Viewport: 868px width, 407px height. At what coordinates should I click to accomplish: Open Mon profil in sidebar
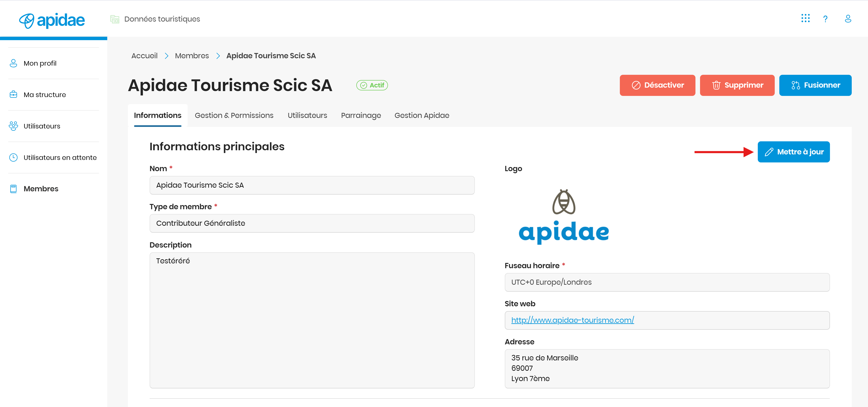(x=40, y=63)
